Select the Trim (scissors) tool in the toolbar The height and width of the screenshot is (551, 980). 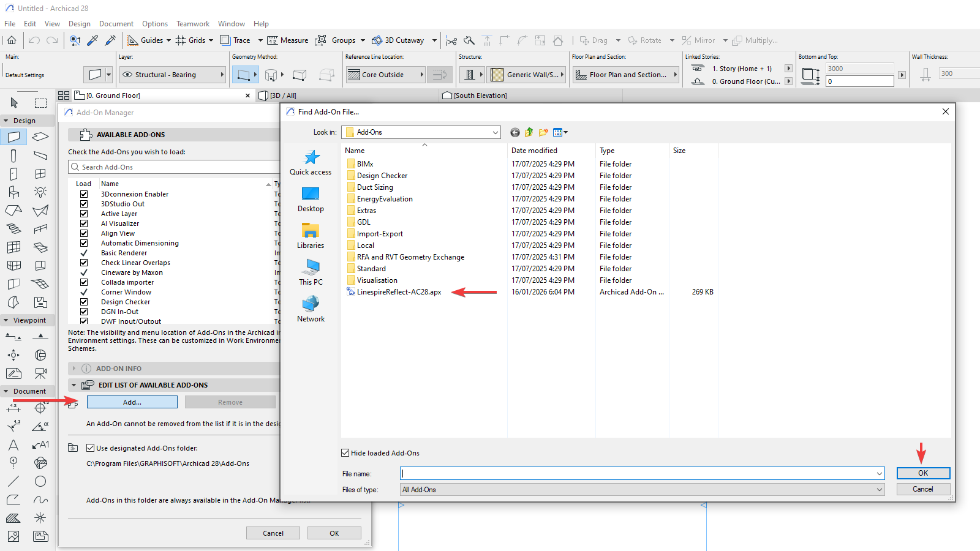click(451, 40)
